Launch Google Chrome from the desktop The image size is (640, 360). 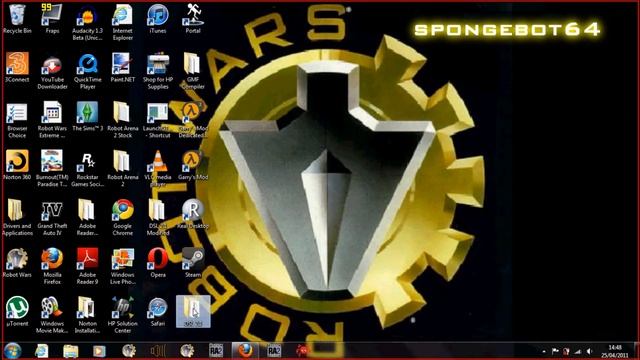tap(122, 218)
